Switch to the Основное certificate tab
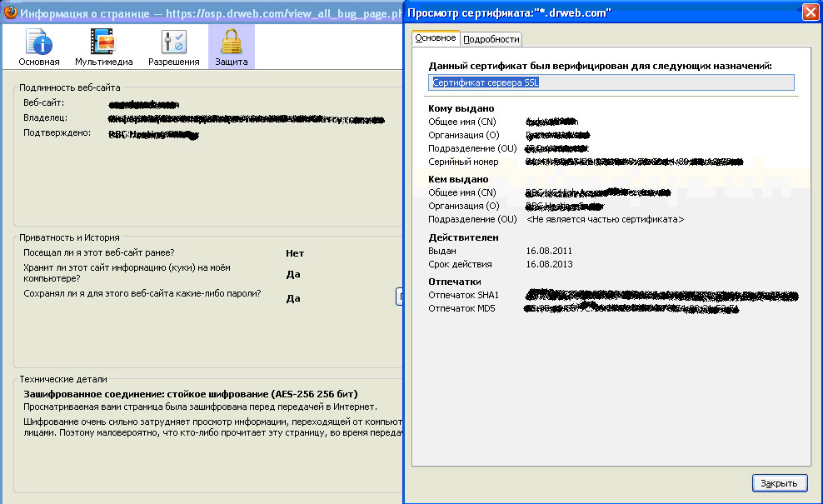823x504 pixels. click(435, 38)
